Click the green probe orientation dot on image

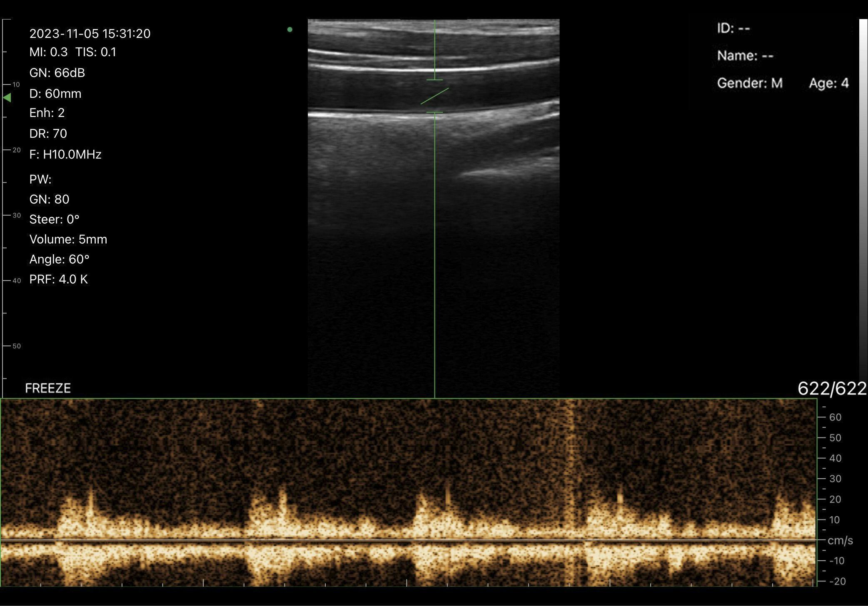289,29
